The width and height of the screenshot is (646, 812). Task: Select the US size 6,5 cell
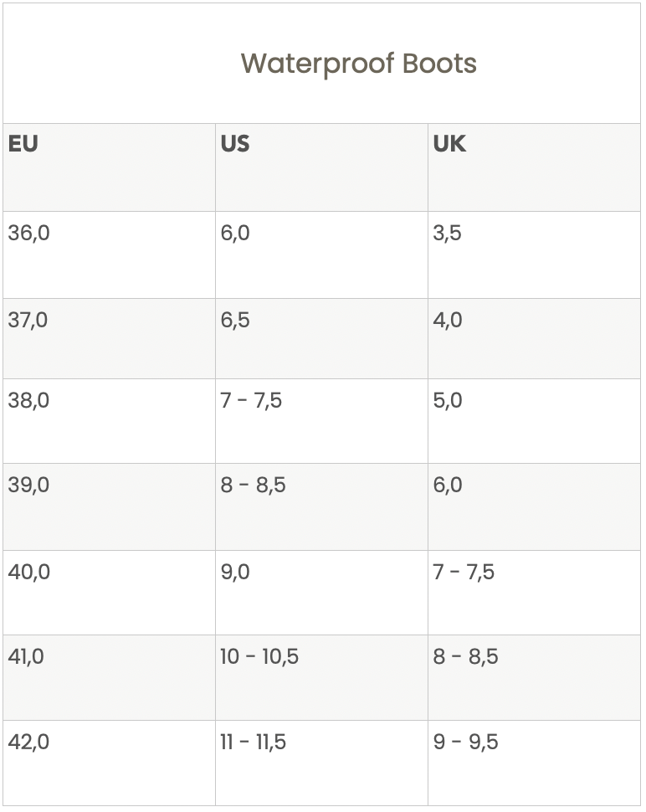coord(235,320)
